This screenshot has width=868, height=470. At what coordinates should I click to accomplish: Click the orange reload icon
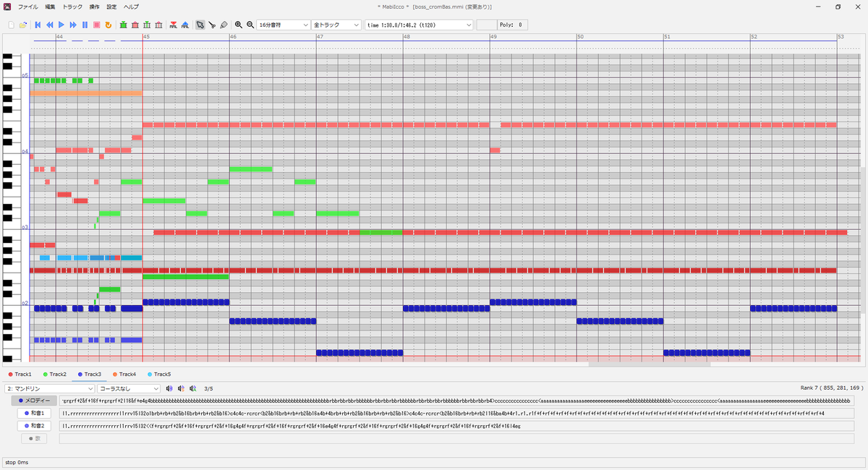[108, 25]
